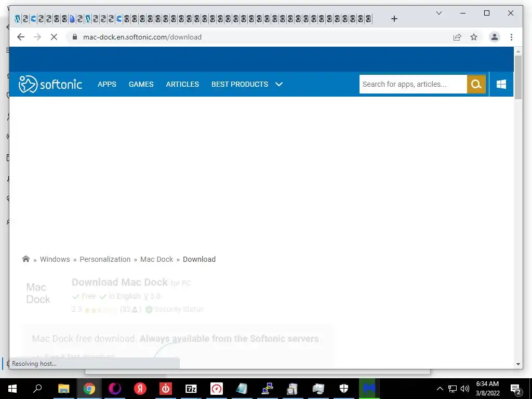Open the Chrome profile menu
The width and height of the screenshot is (532, 399).
(495, 37)
